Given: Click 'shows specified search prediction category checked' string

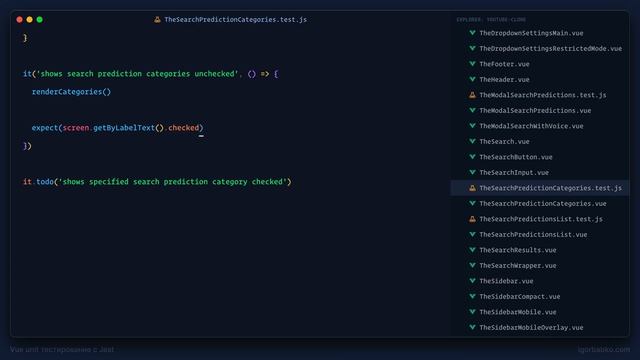Looking at the screenshot, I should 173,182.
